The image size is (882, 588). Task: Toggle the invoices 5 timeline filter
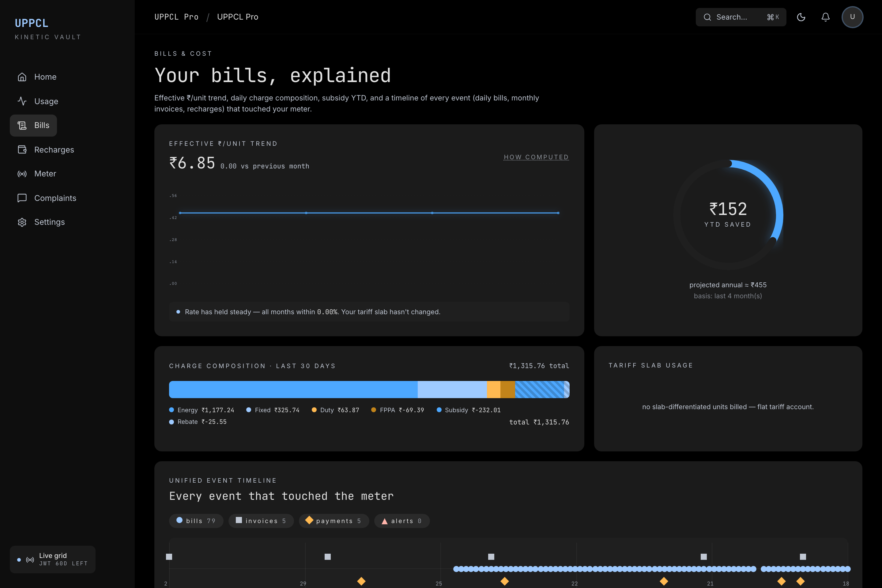pyautogui.click(x=261, y=521)
